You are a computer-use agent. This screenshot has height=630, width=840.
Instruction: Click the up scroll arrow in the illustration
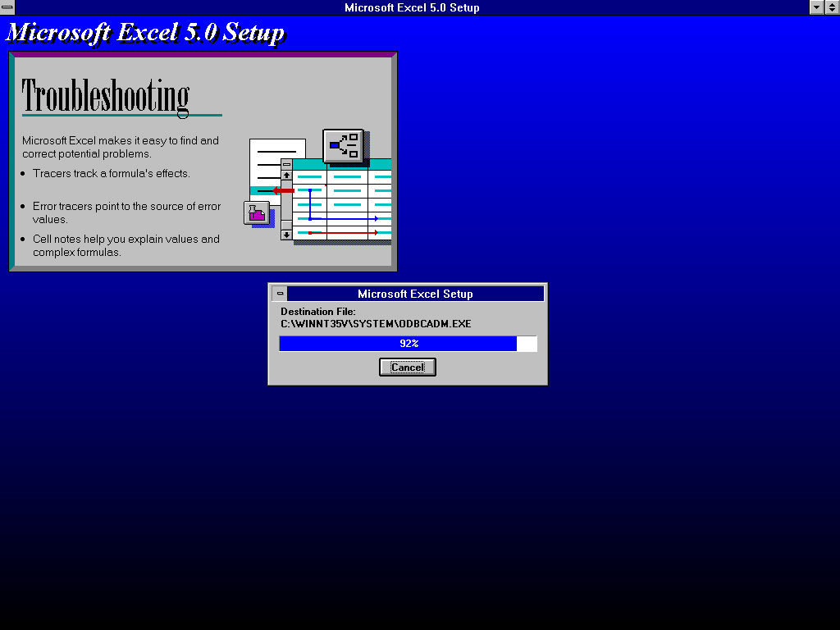pyautogui.click(x=286, y=176)
